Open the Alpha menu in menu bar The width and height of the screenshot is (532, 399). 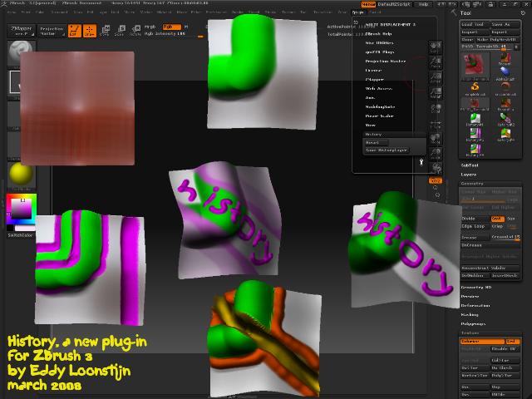11,12
